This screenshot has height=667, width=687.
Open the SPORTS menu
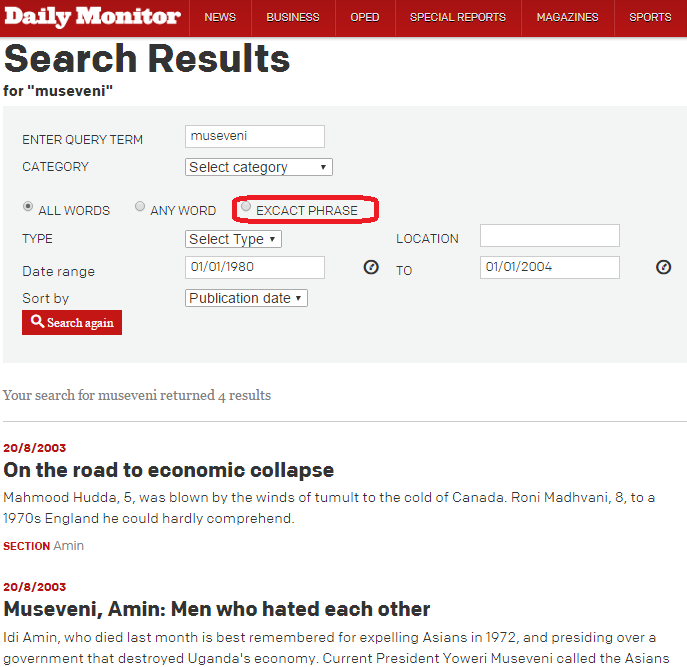pyautogui.click(x=650, y=17)
